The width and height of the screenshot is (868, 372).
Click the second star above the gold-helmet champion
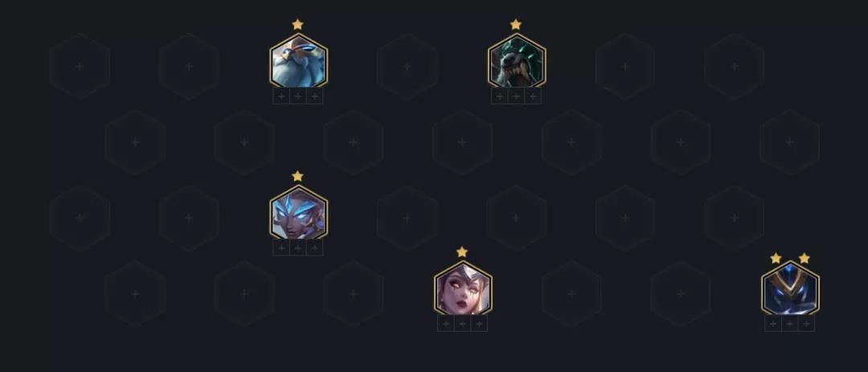click(805, 258)
